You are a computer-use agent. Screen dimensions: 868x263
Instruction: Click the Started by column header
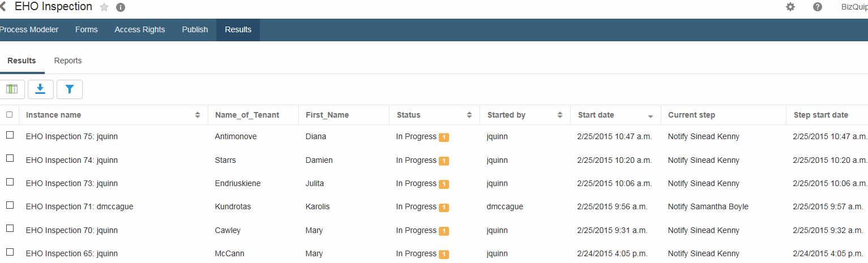click(506, 115)
